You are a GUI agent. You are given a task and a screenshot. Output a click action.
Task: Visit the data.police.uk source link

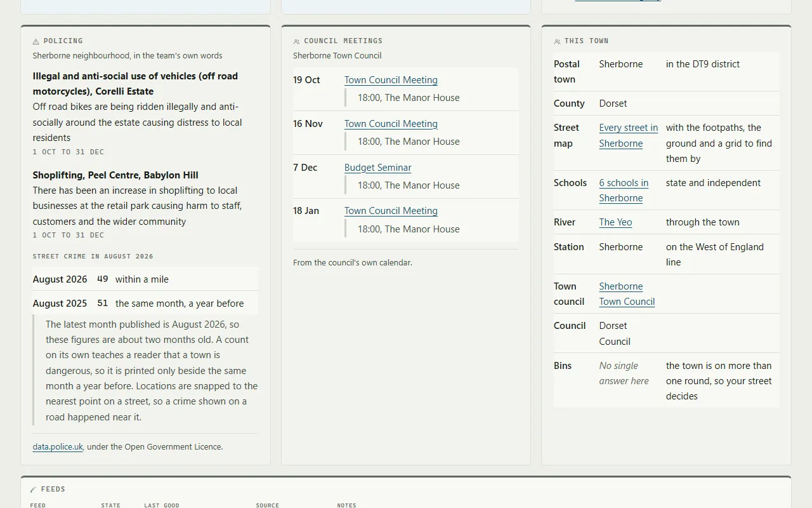pos(58,446)
